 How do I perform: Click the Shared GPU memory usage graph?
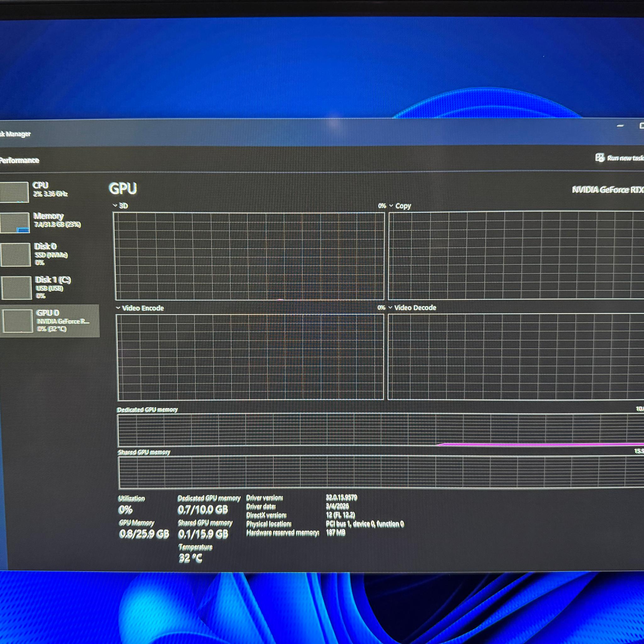381,472
